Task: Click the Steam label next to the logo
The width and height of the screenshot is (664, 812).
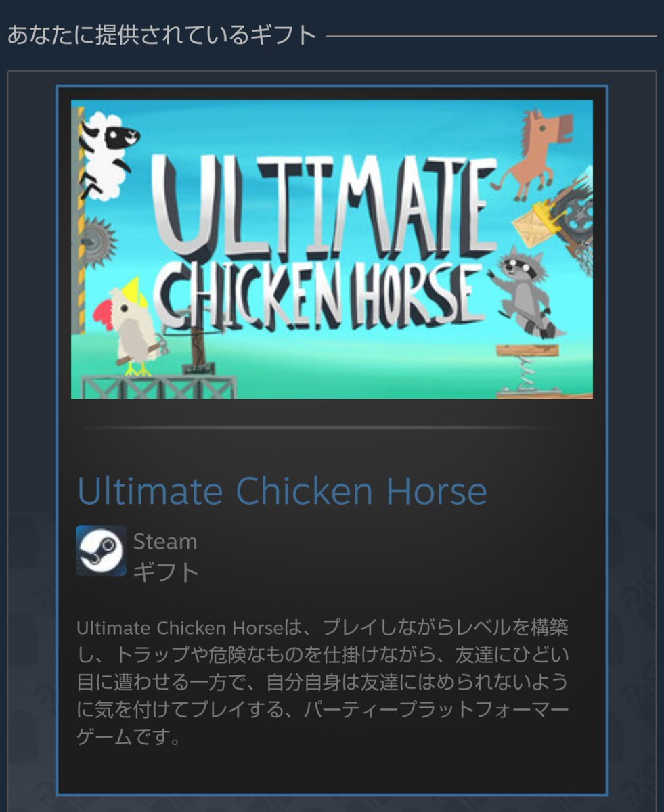Action: (x=165, y=541)
